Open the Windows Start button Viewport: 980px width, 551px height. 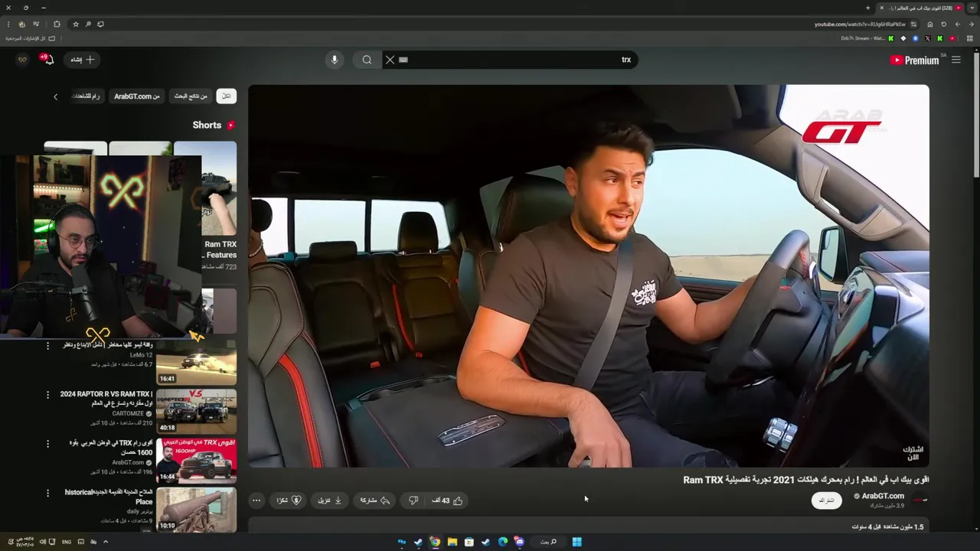click(x=577, y=542)
